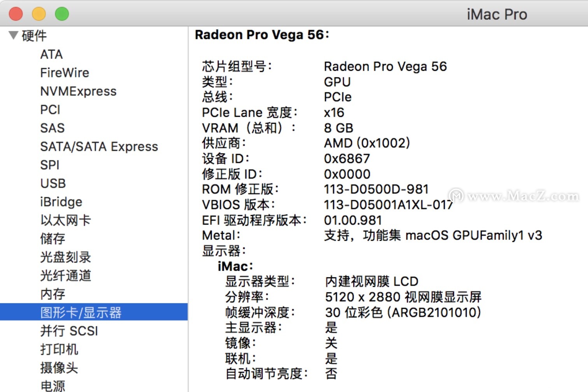Click resolution value 5120 x 2880

click(403, 297)
